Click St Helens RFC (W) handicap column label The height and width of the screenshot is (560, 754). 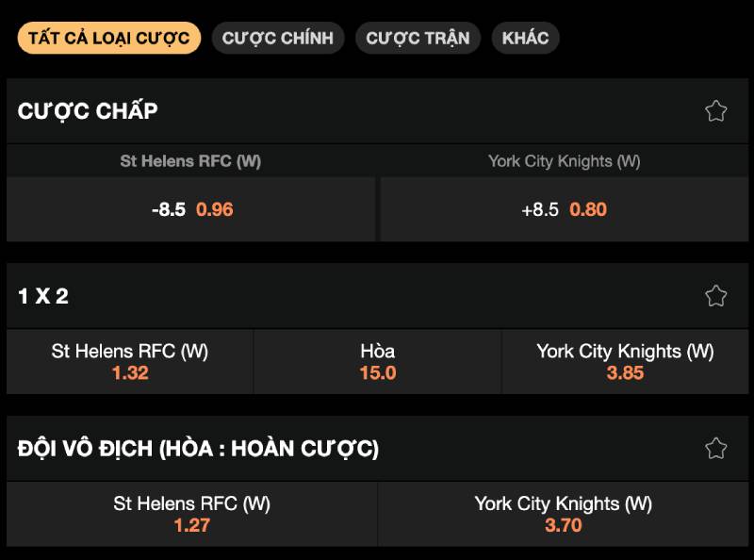click(190, 161)
